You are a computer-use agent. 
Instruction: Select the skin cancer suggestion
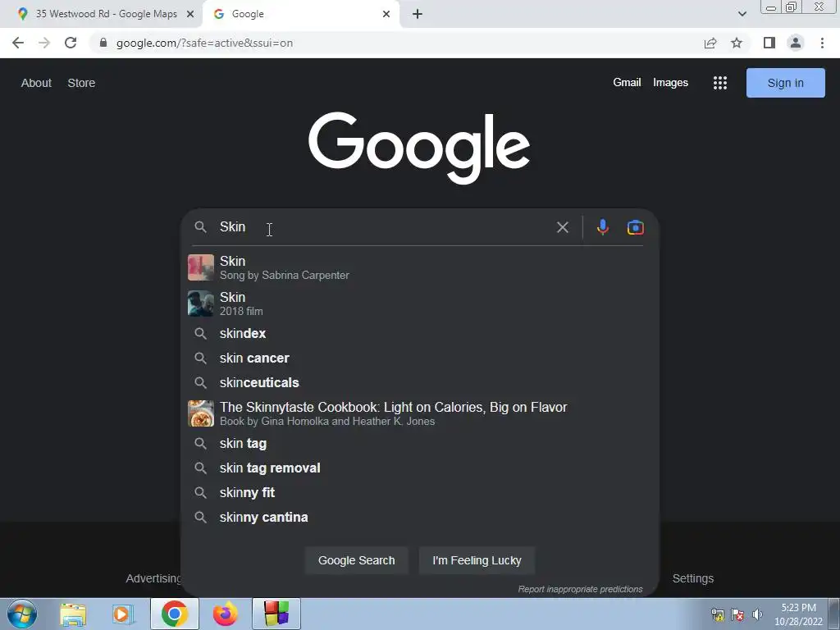click(x=419, y=358)
